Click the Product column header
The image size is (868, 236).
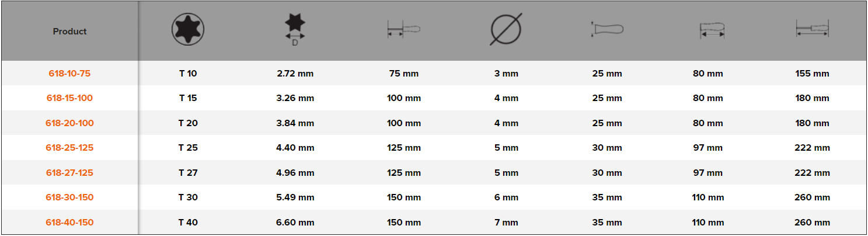click(69, 32)
